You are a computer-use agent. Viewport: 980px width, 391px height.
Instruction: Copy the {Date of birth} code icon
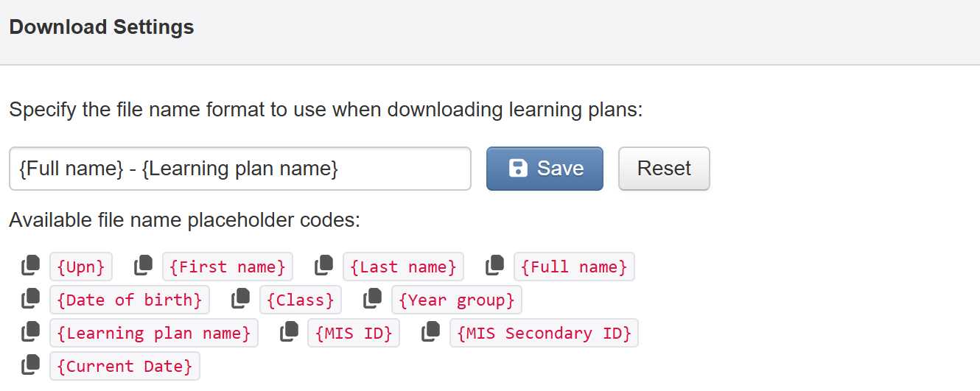(x=30, y=298)
